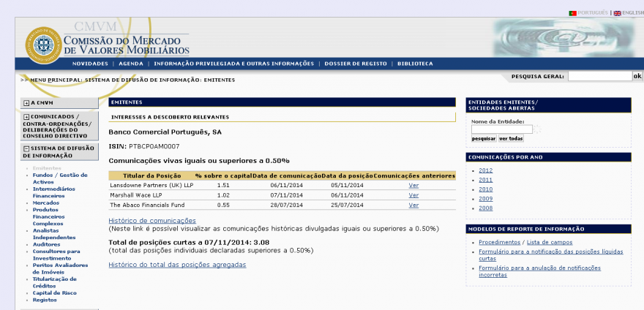Expand the A CMVM menu section
The image size is (644, 310).
tap(26, 103)
